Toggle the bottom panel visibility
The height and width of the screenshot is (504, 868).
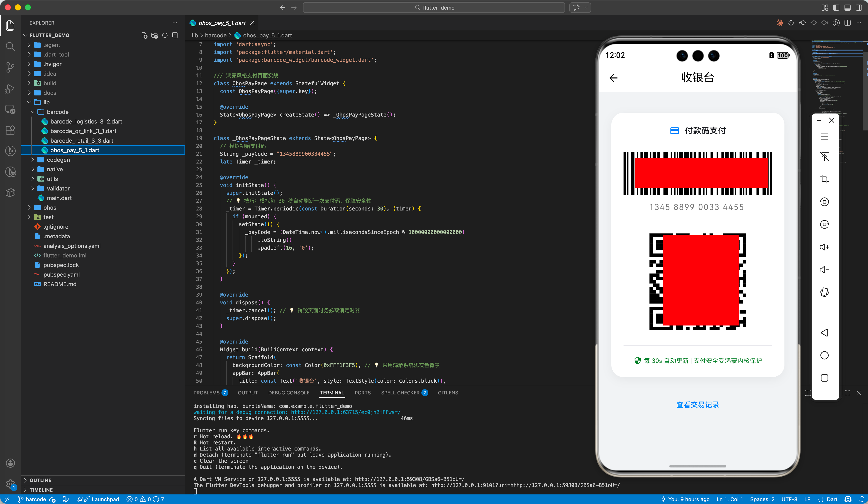pyautogui.click(x=847, y=8)
